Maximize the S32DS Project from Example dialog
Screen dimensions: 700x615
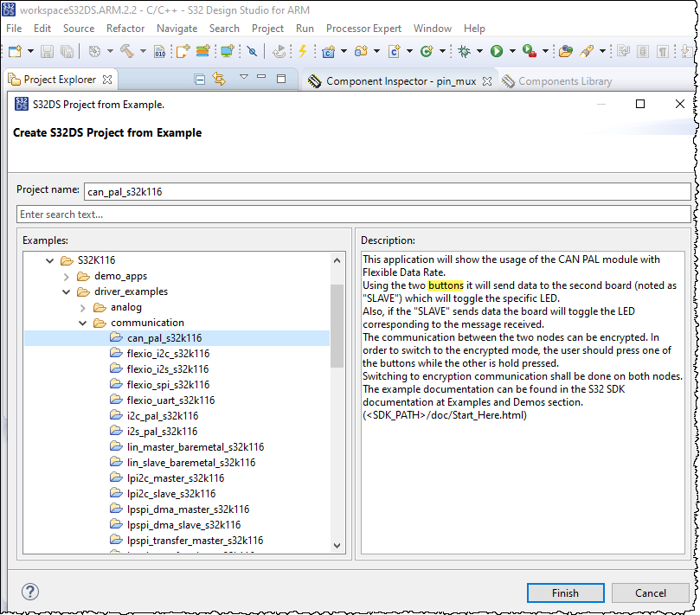(x=640, y=104)
